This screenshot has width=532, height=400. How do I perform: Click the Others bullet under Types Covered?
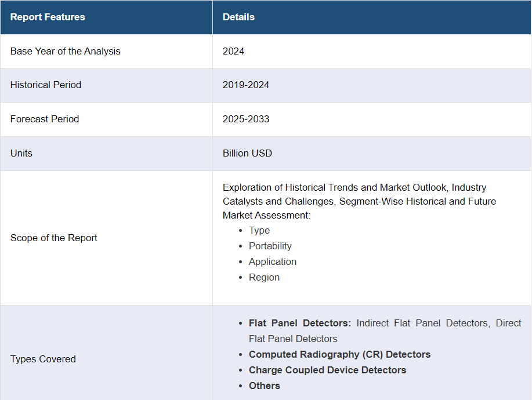pos(264,386)
